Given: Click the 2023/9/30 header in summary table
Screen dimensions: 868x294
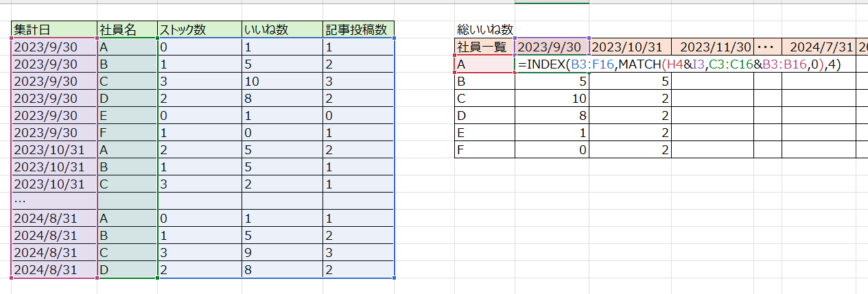Looking at the screenshot, I should (552, 47).
